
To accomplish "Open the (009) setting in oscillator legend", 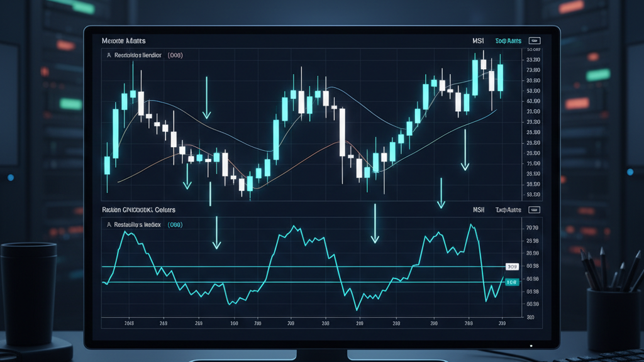I will [175, 224].
